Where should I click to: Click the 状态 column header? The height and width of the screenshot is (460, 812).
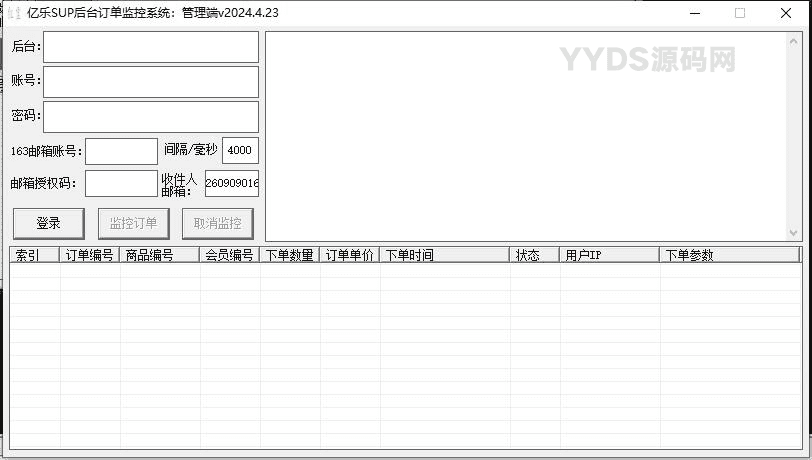click(x=535, y=255)
